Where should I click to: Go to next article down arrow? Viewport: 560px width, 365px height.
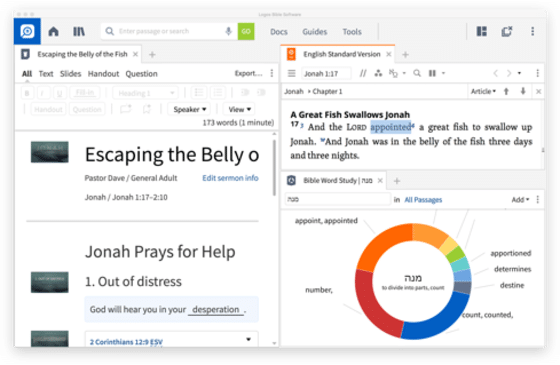[x=523, y=91]
